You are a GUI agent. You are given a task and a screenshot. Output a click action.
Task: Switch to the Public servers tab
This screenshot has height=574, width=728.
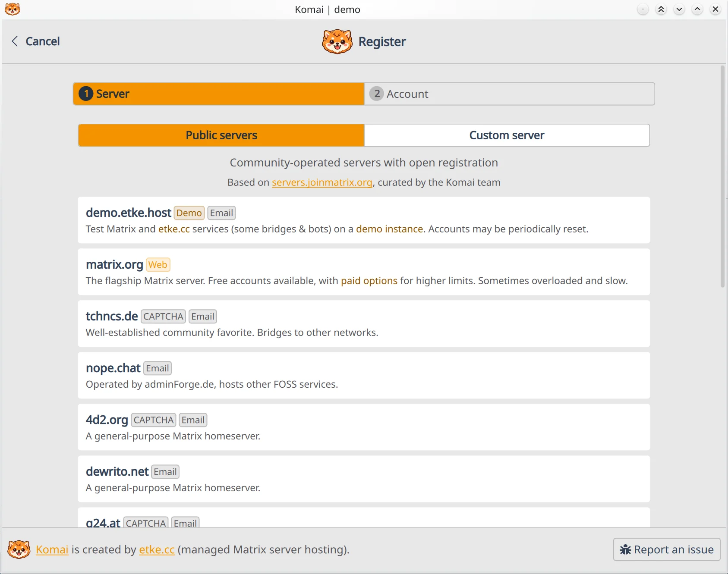coord(221,135)
